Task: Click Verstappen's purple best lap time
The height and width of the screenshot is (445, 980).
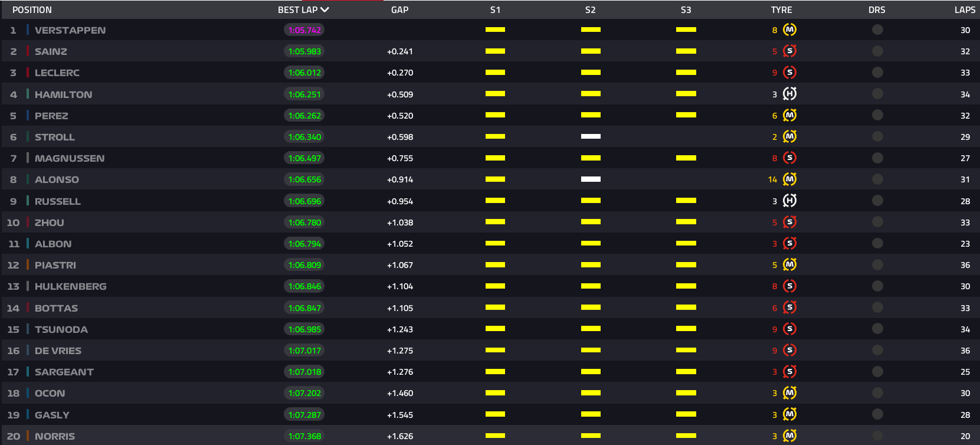Action: (x=304, y=30)
